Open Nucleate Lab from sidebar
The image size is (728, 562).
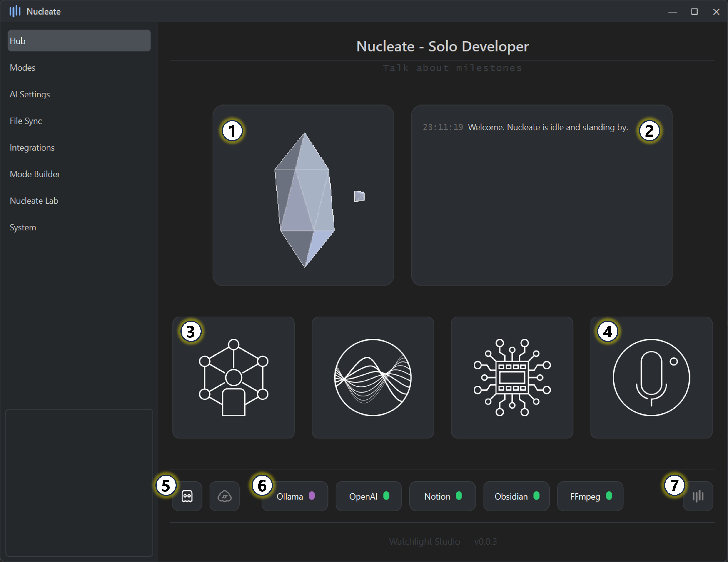tap(34, 201)
